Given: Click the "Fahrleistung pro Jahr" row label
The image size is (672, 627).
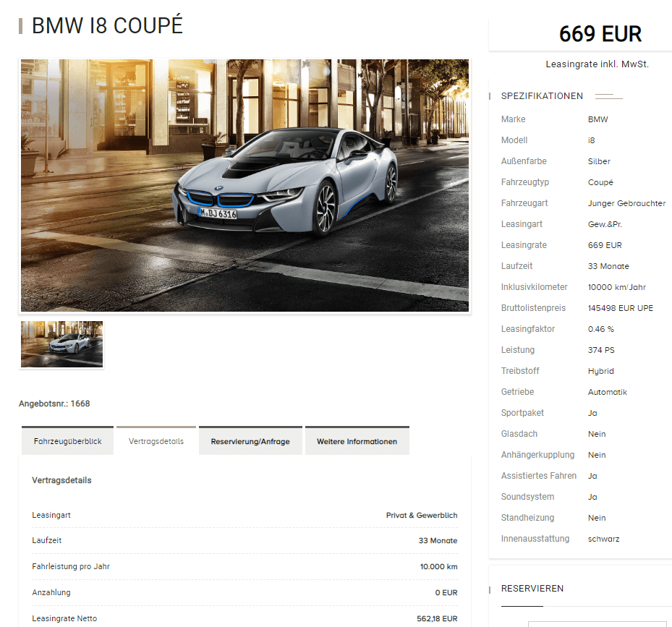Looking at the screenshot, I should (71, 566).
